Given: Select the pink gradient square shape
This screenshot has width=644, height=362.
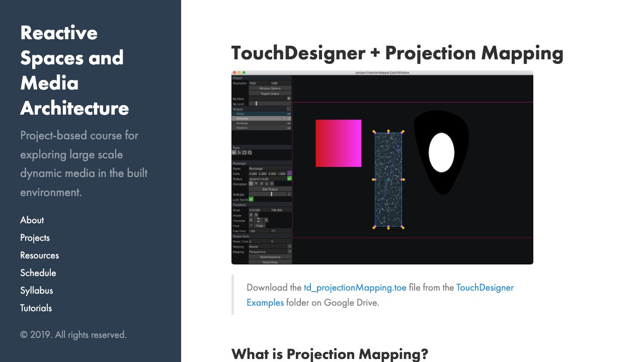Looking at the screenshot, I should [x=339, y=143].
